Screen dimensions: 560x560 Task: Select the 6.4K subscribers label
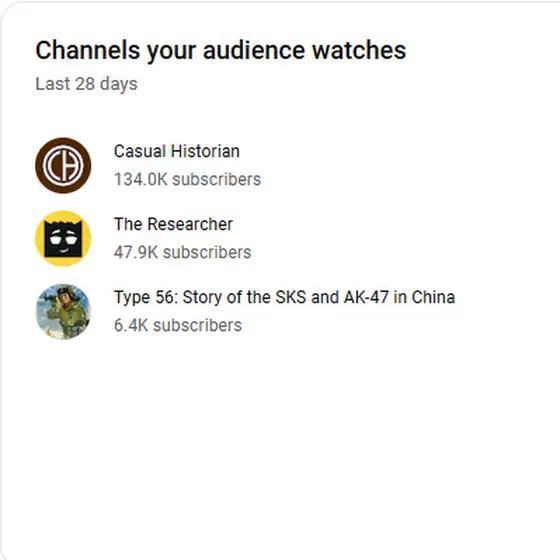pyautogui.click(x=178, y=325)
